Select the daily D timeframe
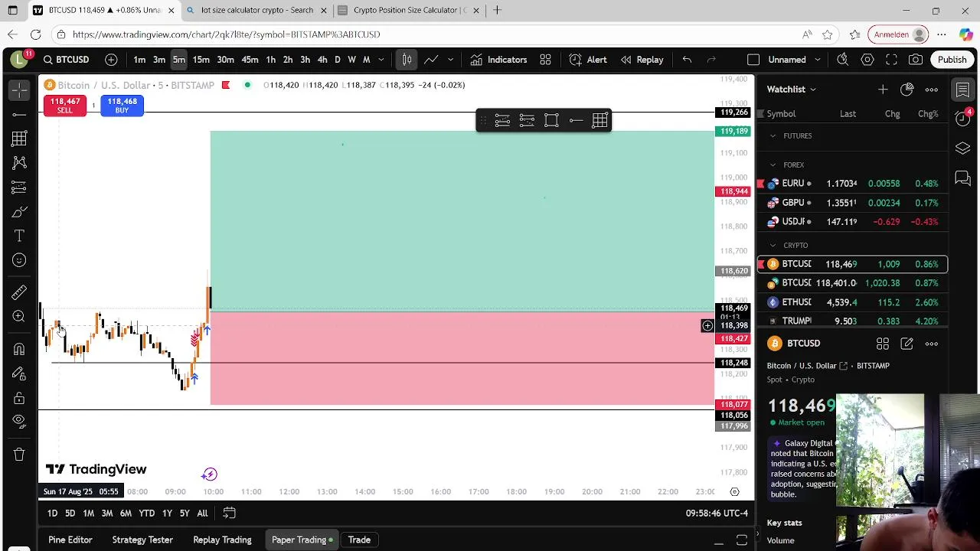Screen dimensions: 980x551 click(x=338, y=60)
